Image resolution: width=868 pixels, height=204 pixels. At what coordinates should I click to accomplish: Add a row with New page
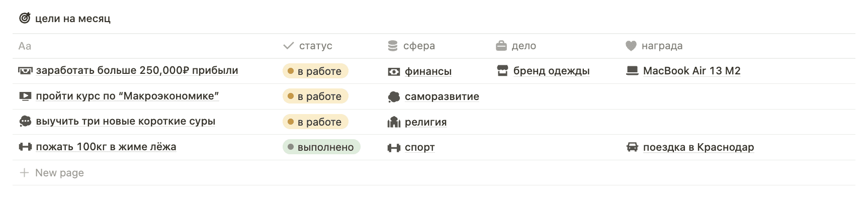pos(51,173)
